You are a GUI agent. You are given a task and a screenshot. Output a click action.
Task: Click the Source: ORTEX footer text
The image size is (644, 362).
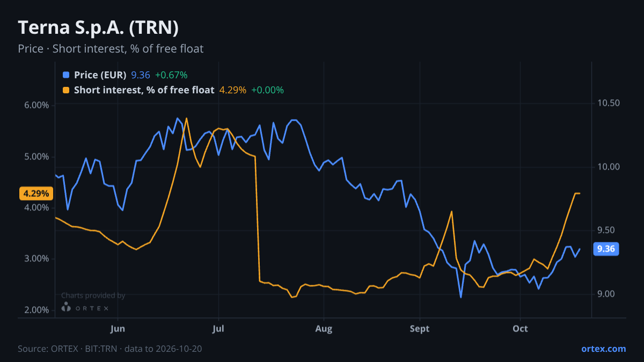tap(110, 349)
